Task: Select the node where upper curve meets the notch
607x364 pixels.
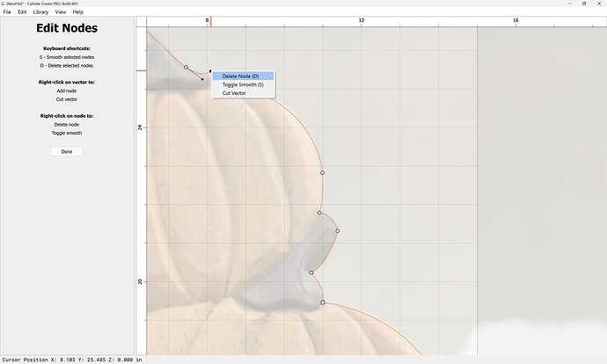Action: pyautogui.click(x=319, y=213)
